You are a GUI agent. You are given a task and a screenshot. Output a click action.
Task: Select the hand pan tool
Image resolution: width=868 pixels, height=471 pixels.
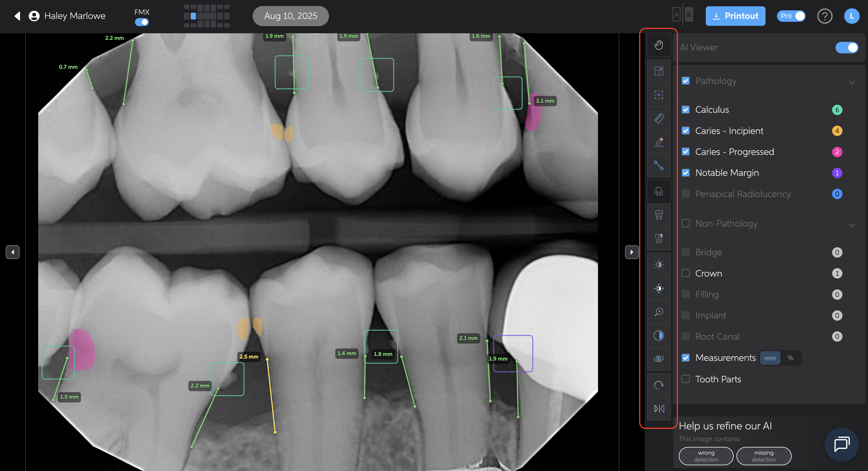pyautogui.click(x=658, y=45)
